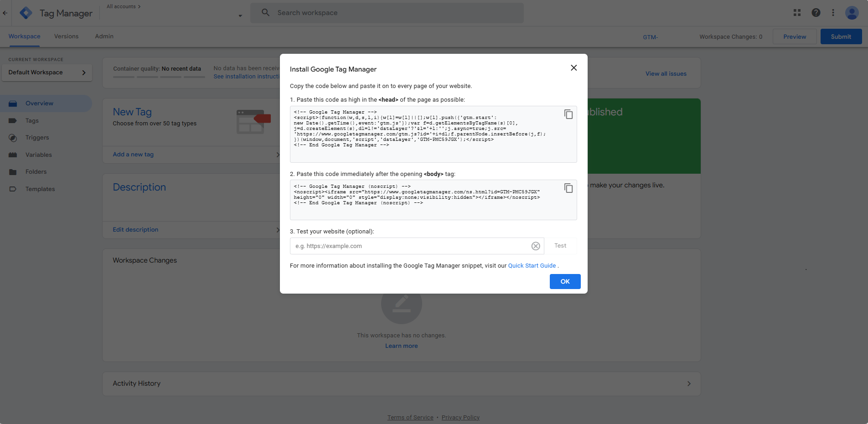Open the Google apps grid icon

[x=797, y=13]
